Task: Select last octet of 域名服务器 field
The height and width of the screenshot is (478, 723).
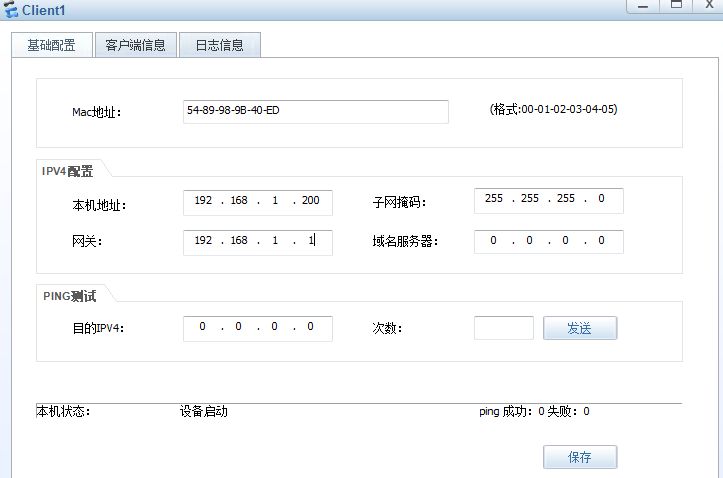Action: pos(602,241)
